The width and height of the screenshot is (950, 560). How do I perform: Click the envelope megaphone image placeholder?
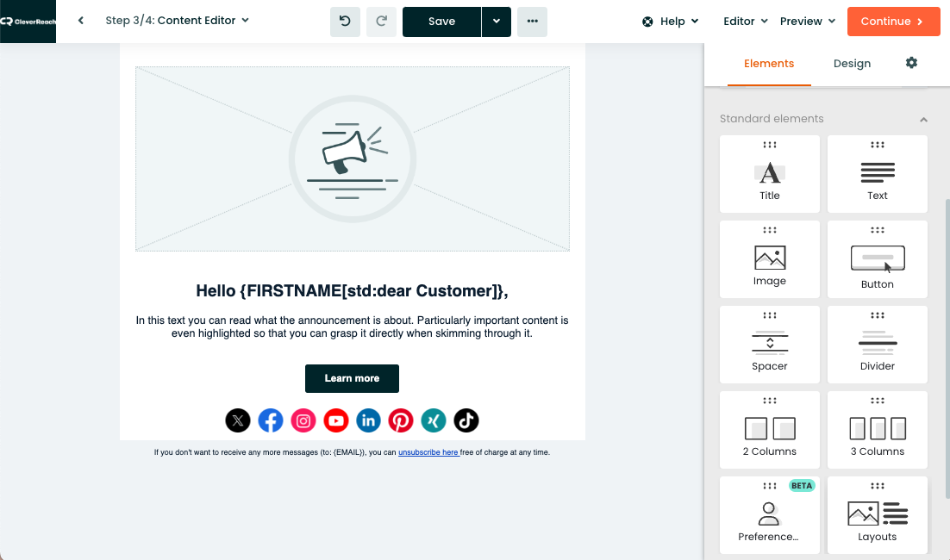(352, 159)
